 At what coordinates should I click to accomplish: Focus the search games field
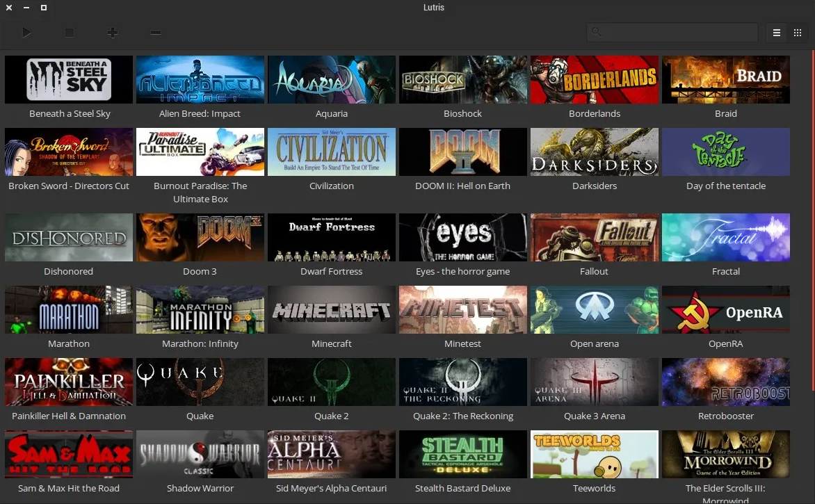coord(672,32)
